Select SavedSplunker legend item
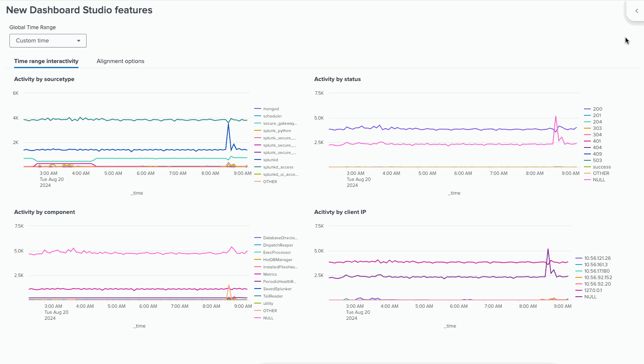 [x=277, y=289]
